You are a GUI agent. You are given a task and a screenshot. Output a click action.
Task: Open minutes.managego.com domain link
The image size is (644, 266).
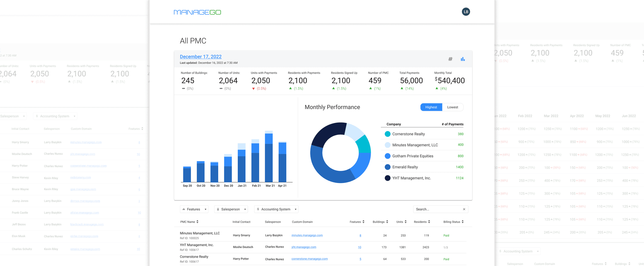pyautogui.click(x=307, y=235)
